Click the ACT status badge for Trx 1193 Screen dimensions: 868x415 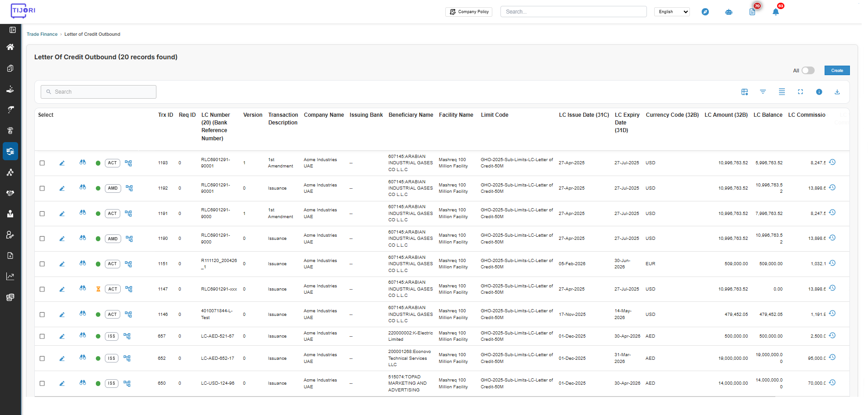click(113, 163)
